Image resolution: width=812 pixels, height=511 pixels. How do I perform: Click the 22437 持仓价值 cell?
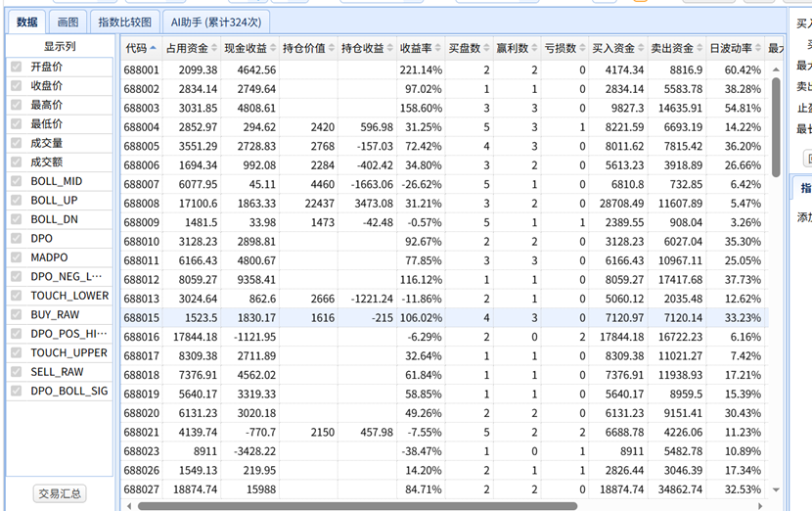coord(308,204)
